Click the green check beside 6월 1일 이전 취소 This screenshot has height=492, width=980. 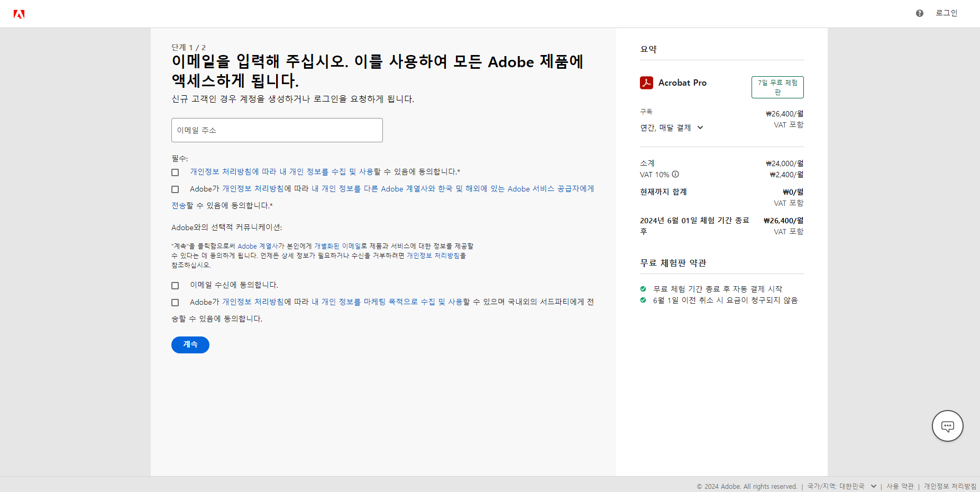(643, 300)
